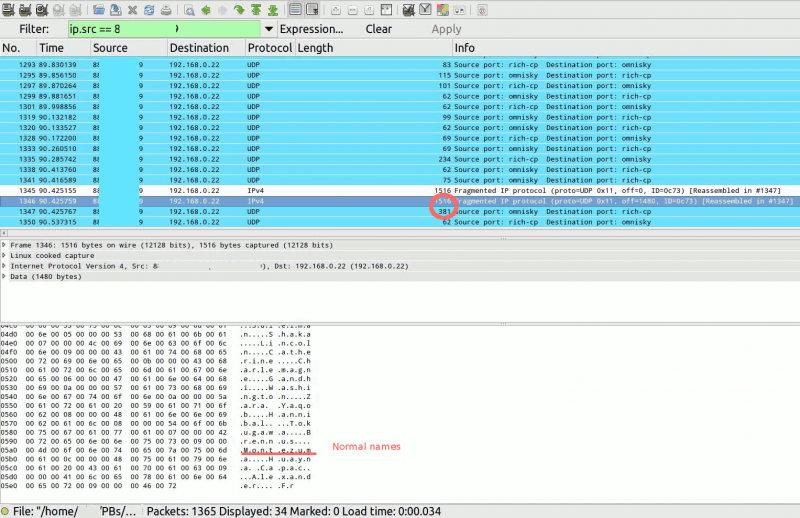The image size is (800, 518).
Task: Open the coloring rules icon
Action: [443, 9]
